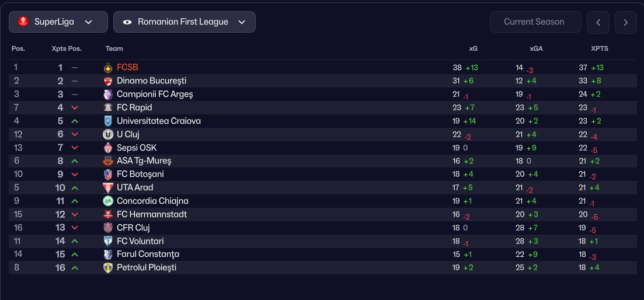Click the Petrolul Ploiești club crest

[x=107, y=268]
